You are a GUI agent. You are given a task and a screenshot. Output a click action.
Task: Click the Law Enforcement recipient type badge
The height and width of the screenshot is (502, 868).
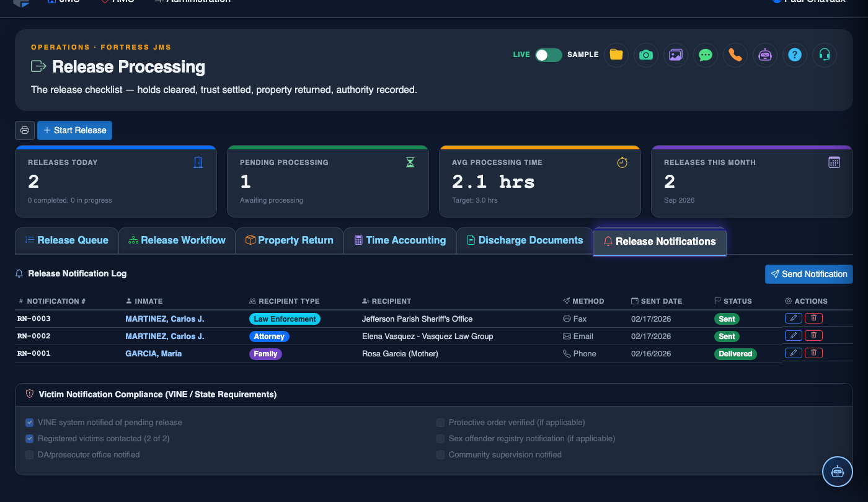pos(285,319)
